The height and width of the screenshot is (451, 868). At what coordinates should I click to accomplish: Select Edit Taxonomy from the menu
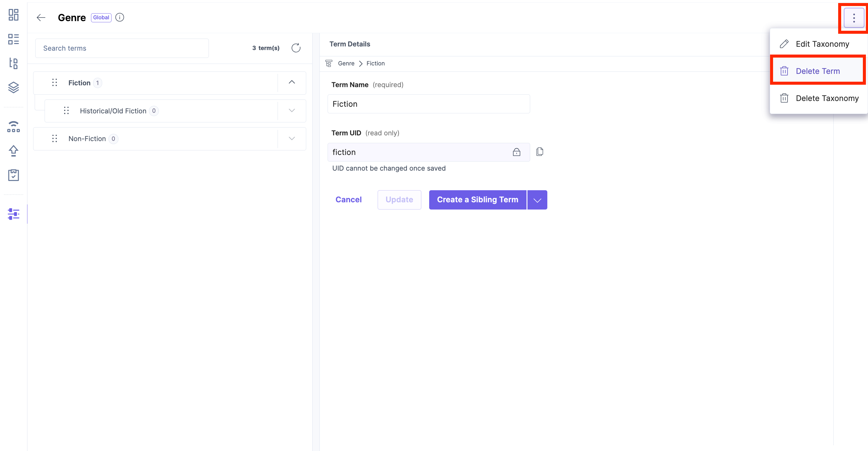pos(819,44)
